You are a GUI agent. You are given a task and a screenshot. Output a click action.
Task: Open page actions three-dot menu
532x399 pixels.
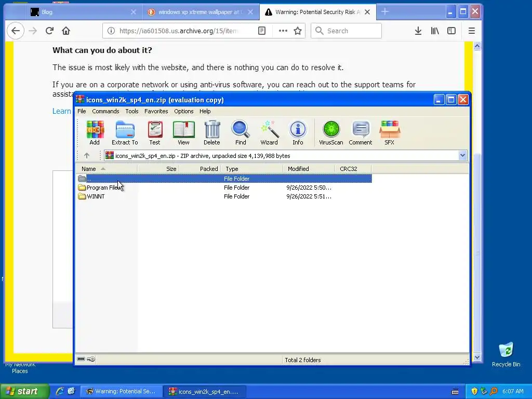pyautogui.click(x=283, y=31)
